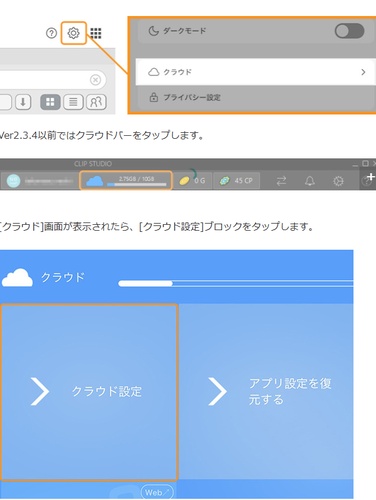
Task: Click the chevron beside restore app settings
Action: [x=218, y=392]
